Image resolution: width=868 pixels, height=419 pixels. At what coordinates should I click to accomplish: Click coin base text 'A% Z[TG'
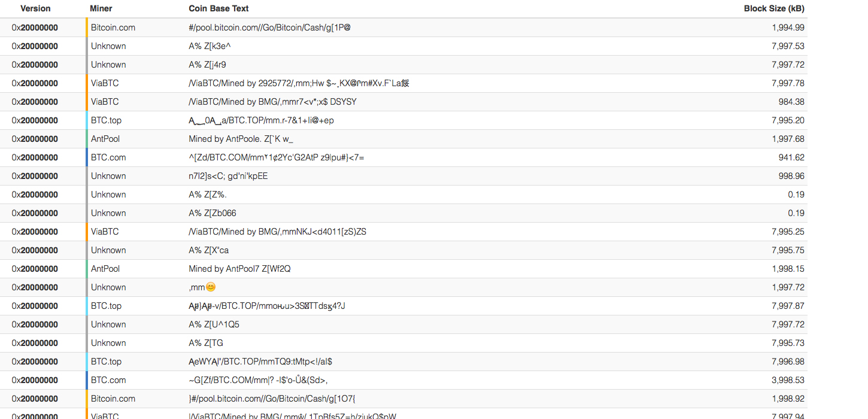coord(206,343)
